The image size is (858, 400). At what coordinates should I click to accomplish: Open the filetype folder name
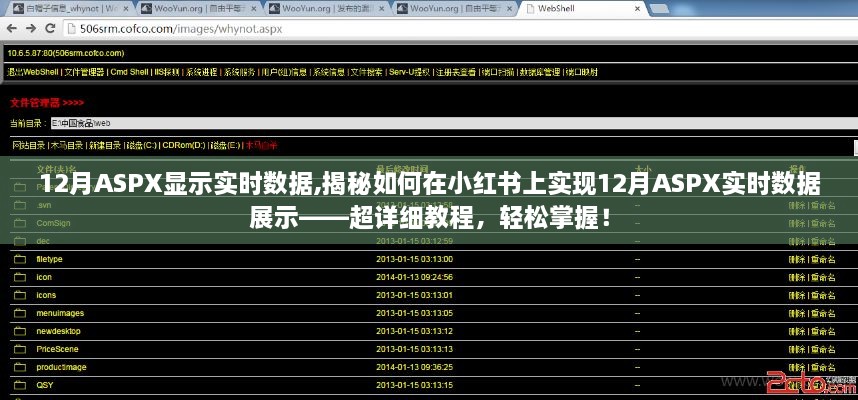click(x=49, y=259)
